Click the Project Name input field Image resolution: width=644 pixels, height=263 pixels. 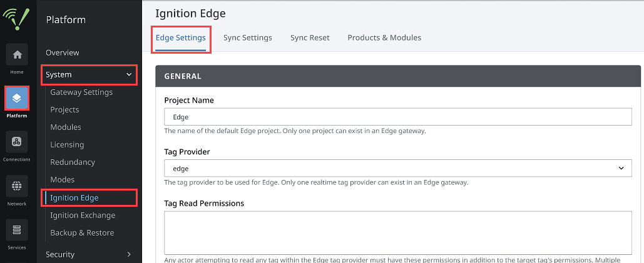pyautogui.click(x=397, y=117)
